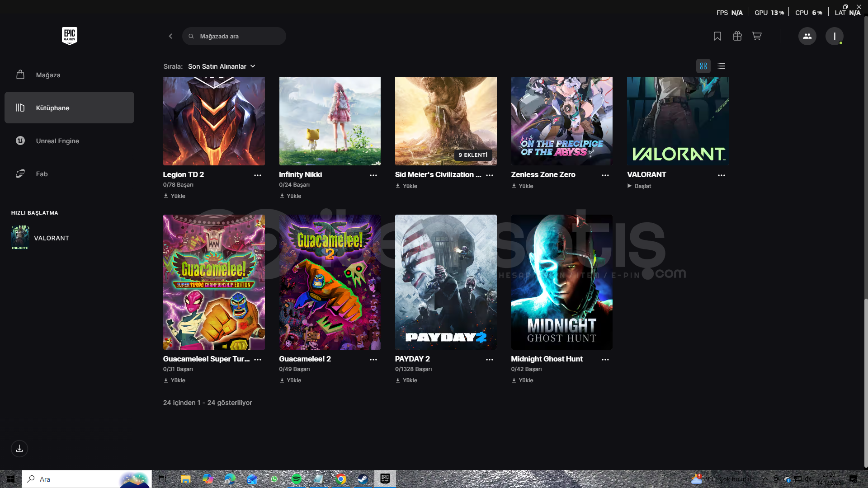The image size is (868, 488).
Task: Go back with the left chevron
Action: click(170, 36)
